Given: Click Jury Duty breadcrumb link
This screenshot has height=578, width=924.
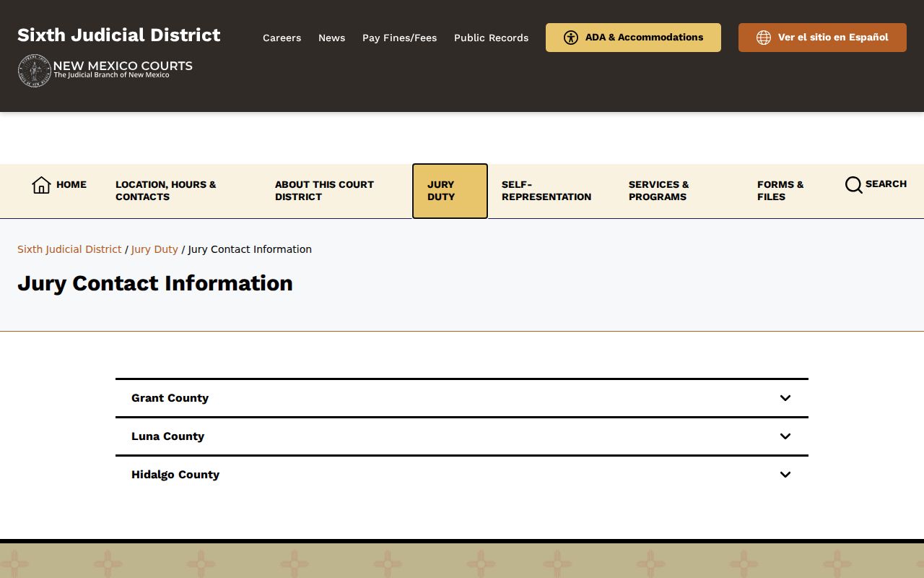Looking at the screenshot, I should coord(154,249).
